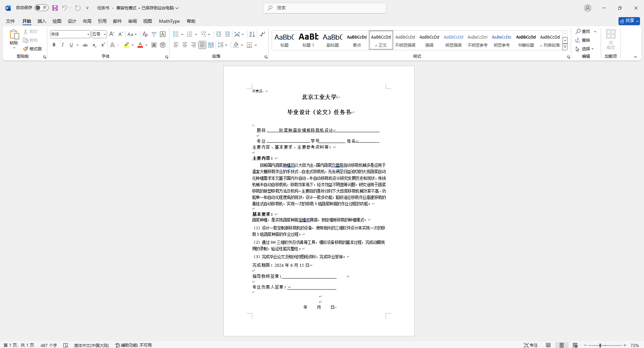Toggle Focus (专注) mode
The width and height of the screenshot is (644, 348).
coord(531,345)
